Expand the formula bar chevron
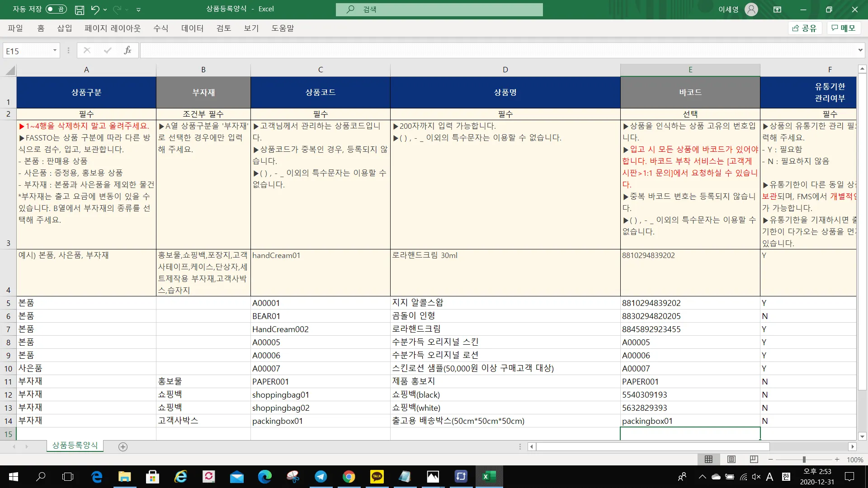This screenshot has height=488, width=868. pos(860,51)
